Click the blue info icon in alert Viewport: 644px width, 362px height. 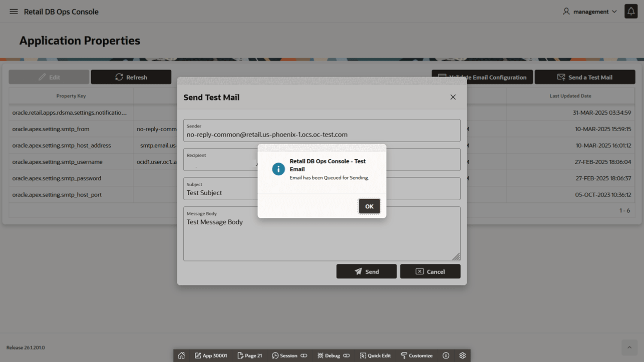[x=278, y=169]
